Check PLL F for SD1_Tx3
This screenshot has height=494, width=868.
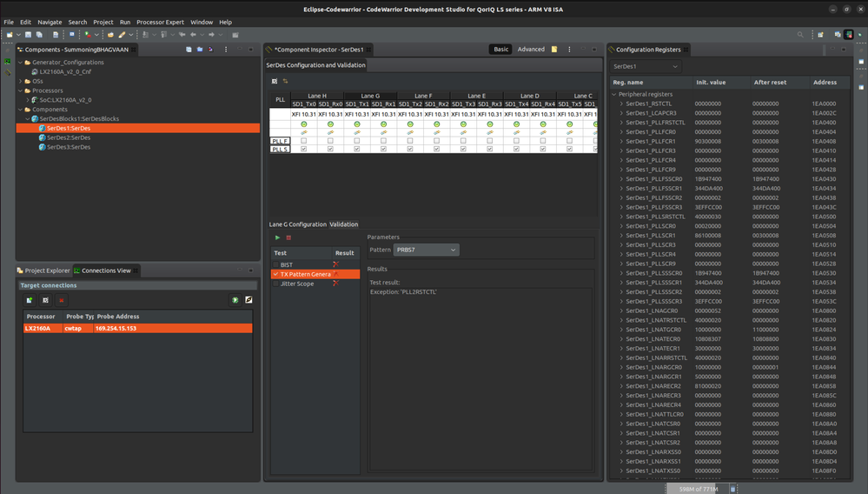pos(463,141)
